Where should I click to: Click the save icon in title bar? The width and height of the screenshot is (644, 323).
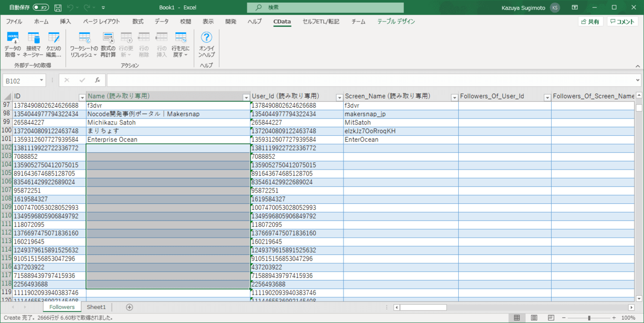(57, 8)
